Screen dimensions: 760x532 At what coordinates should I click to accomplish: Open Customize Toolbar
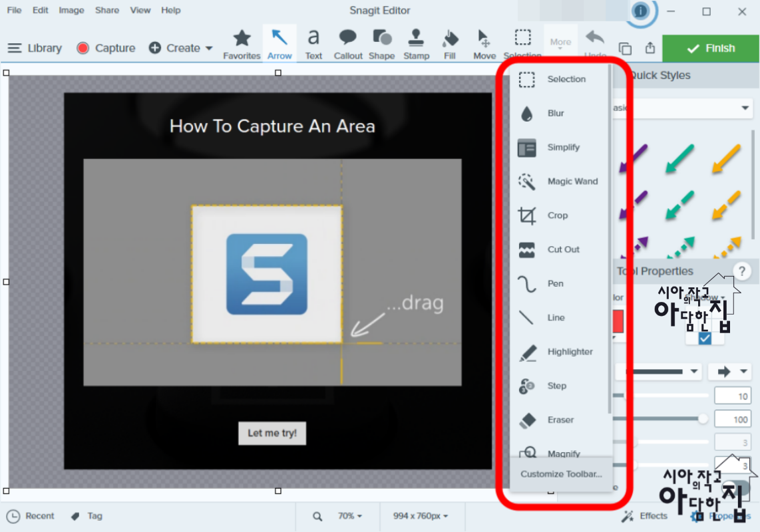pyautogui.click(x=561, y=474)
